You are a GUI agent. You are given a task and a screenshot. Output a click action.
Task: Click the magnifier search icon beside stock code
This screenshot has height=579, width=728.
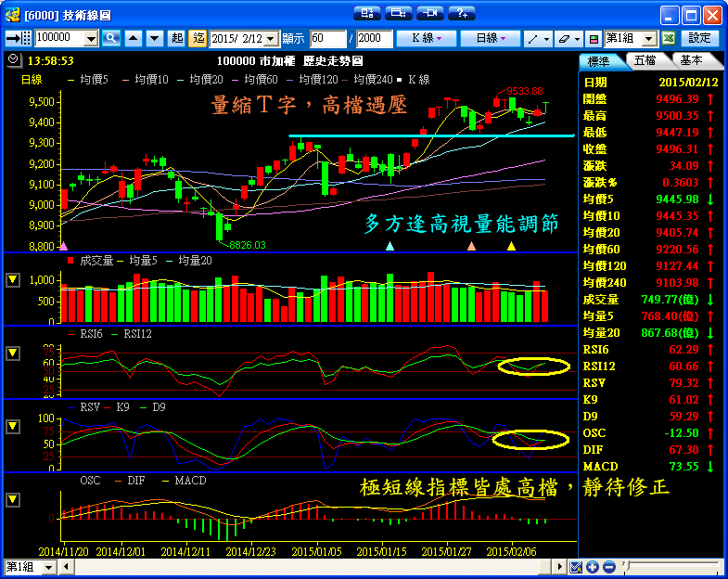point(111,38)
